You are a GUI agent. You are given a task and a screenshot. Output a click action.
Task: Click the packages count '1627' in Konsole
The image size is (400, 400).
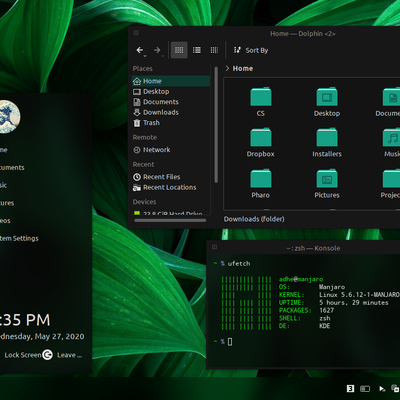pos(326,310)
